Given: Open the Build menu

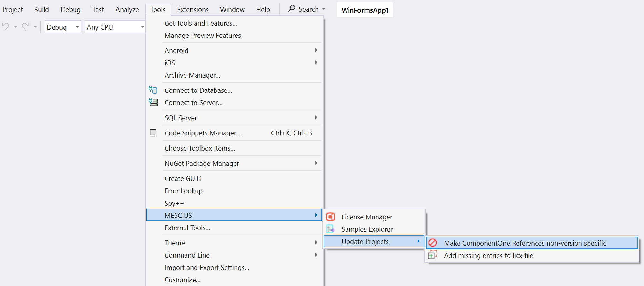Looking at the screenshot, I should click(42, 9).
